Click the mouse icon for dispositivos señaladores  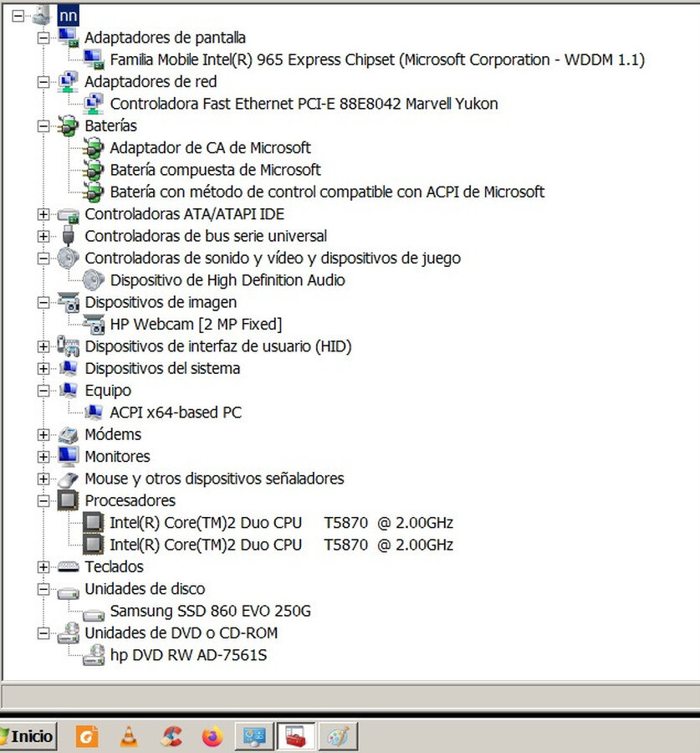coord(69,479)
